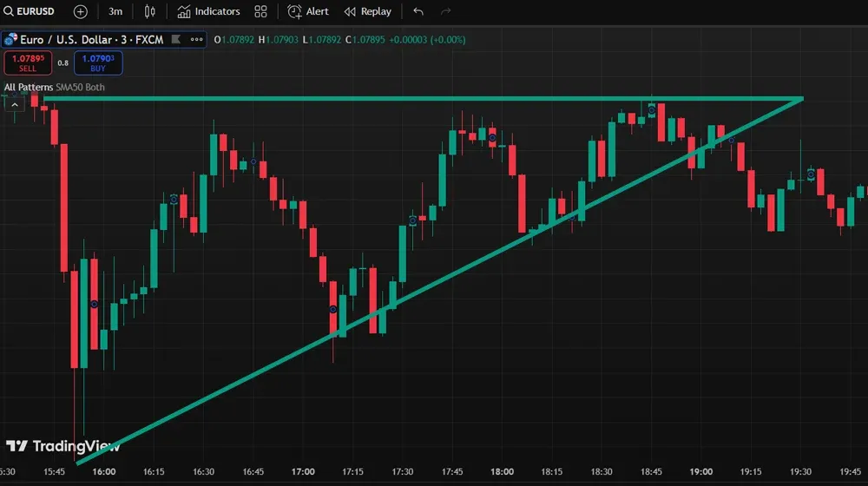Click the open price O1.07892 value

click(x=234, y=40)
